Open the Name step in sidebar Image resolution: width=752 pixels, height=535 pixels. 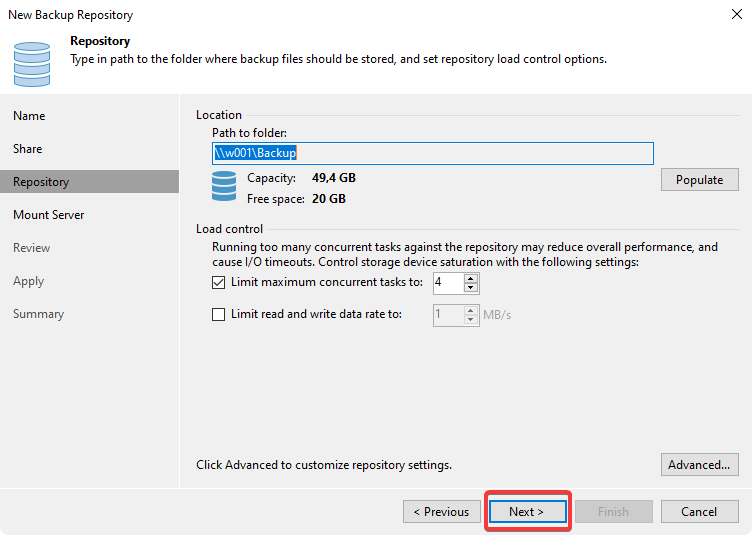coord(29,116)
